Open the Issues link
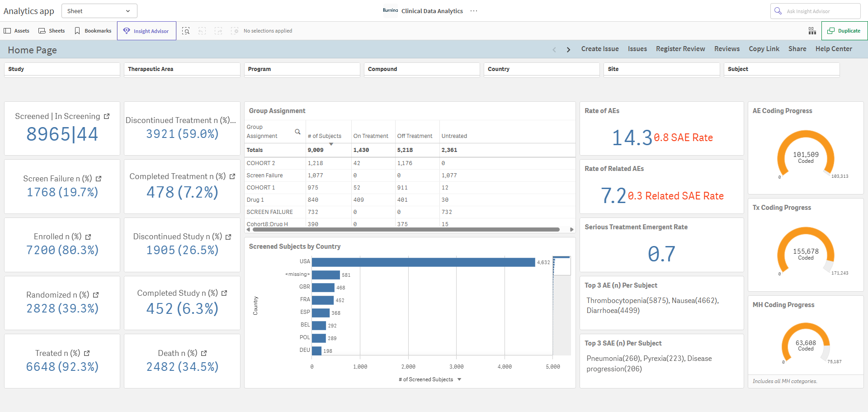Image resolution: width=868 pixels, height=412 pixels. click(x=637, y=49)
